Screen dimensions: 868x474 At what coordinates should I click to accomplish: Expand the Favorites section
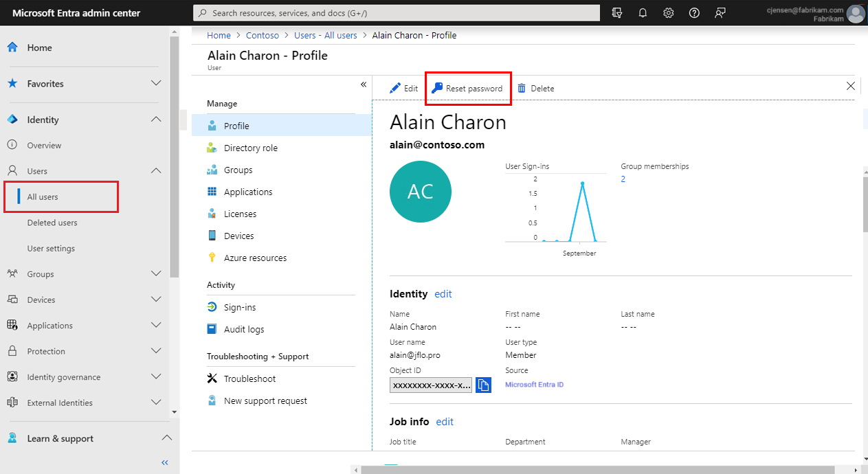click(x=156, y=84)
